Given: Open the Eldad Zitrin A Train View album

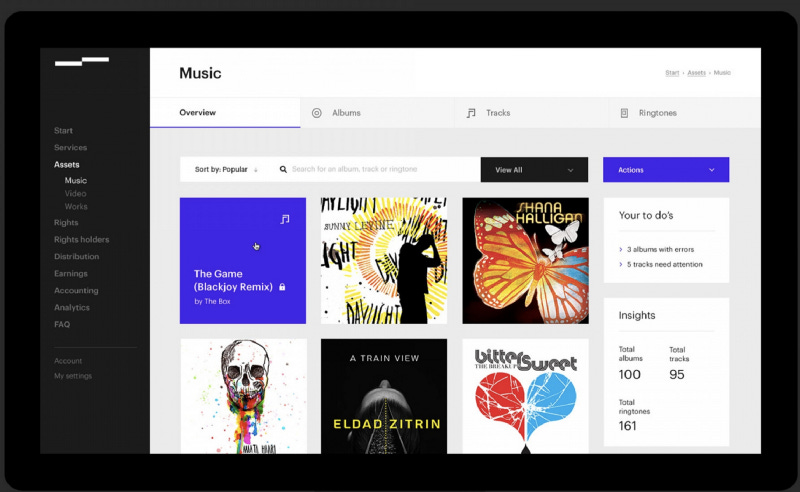Looking at the screenshot, I should (x=384, y=396).
